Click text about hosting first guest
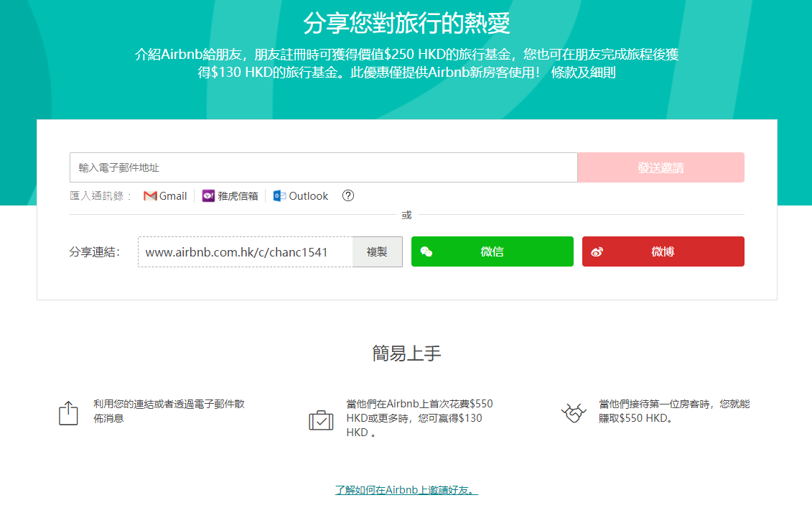The height and width of the screenshot is (513, 812). pyautogui.click(x=674, y=411)
